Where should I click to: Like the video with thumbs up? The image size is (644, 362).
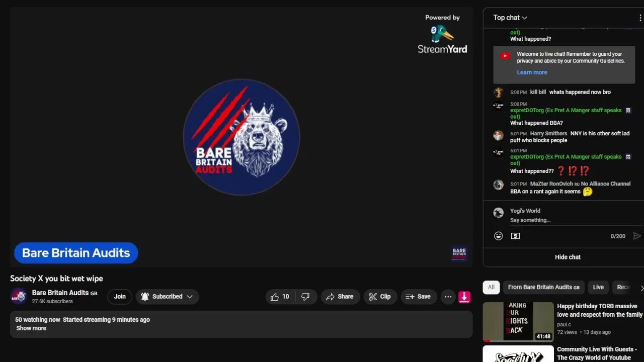pos(279,297)
